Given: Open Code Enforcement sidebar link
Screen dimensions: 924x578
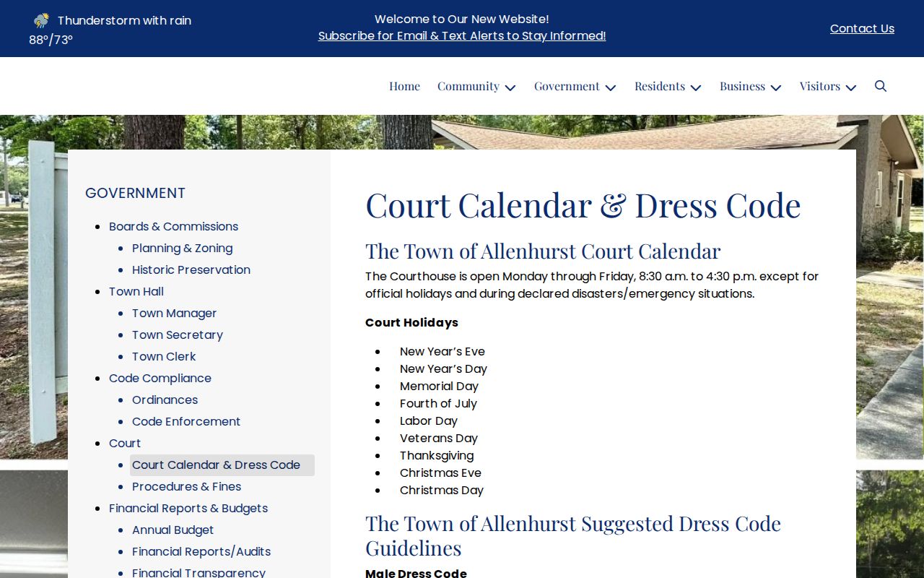Looking at the screenshot, I should point(186,421).
